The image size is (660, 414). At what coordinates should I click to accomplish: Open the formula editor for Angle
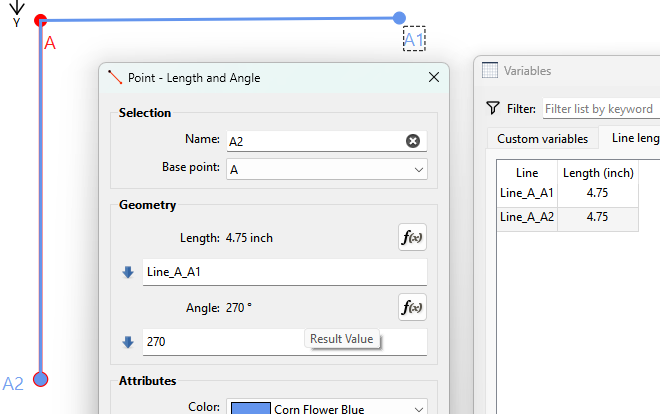pyautogui.click(x=412, y=307)
